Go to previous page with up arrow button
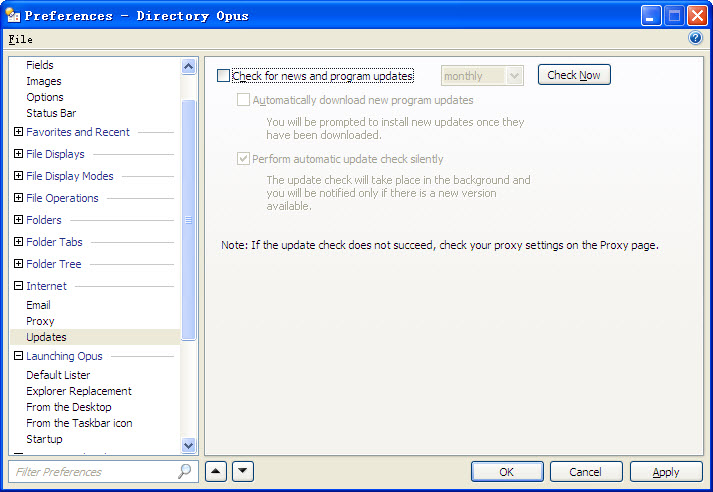The height and width of the screenshot is (492, 713). 216,471
